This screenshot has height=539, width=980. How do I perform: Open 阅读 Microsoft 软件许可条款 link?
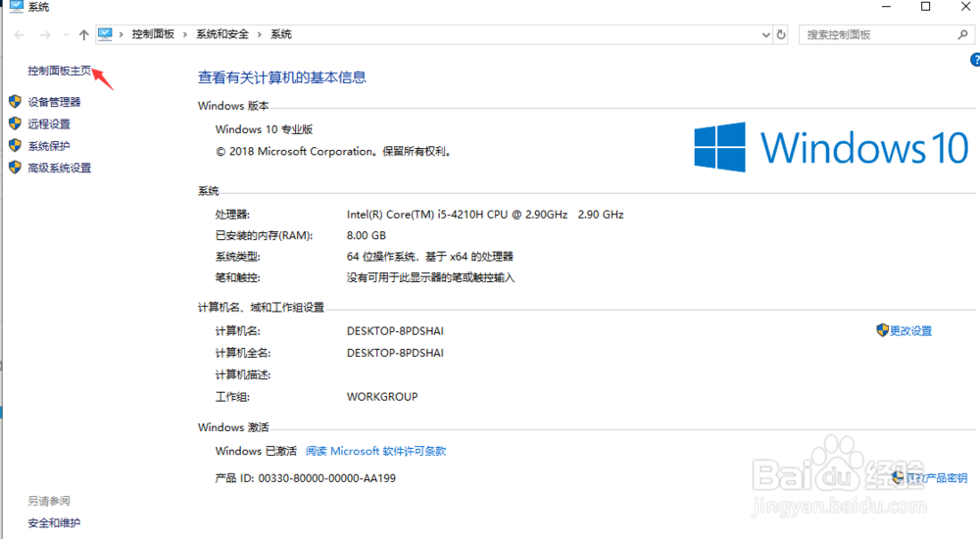tap(375, 451)
